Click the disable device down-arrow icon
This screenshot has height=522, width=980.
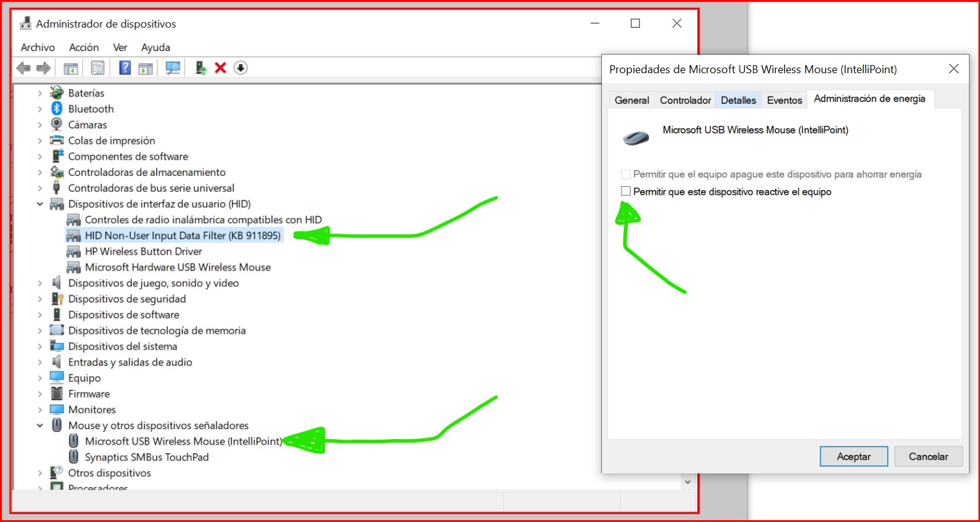coord(240,68)
